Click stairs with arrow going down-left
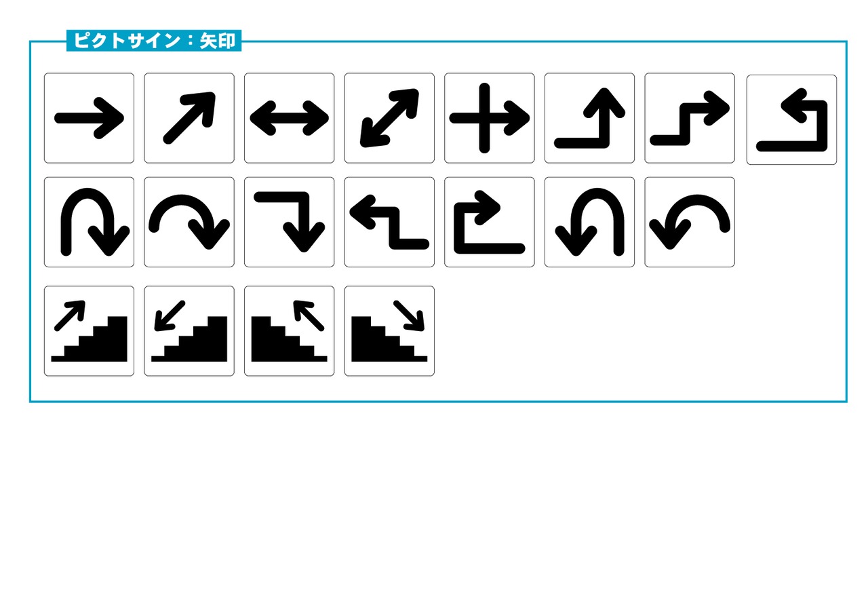The height and width of the screenshot is (614, 868). pyautogui.click(x=189, y=331)
